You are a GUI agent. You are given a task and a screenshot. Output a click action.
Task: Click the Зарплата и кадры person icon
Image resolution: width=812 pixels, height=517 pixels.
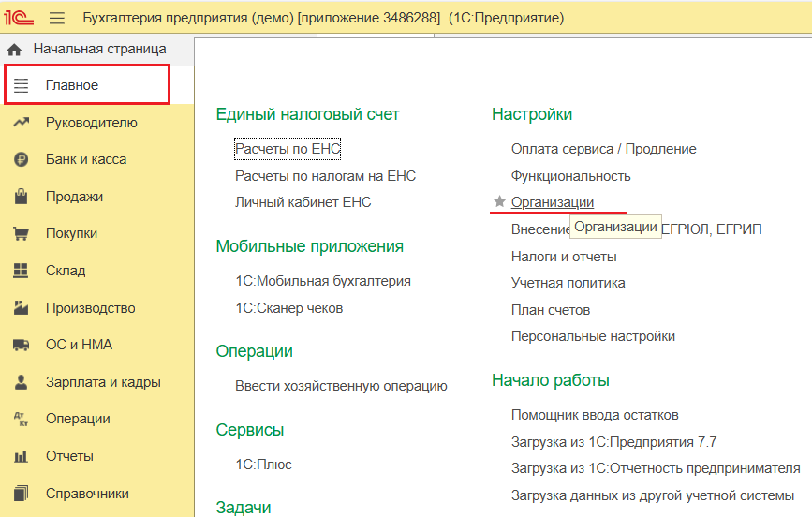[x=22, y=382]
